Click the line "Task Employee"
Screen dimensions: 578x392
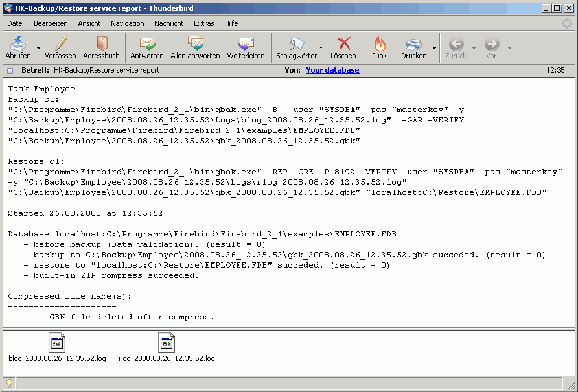[x=41, y=89]
